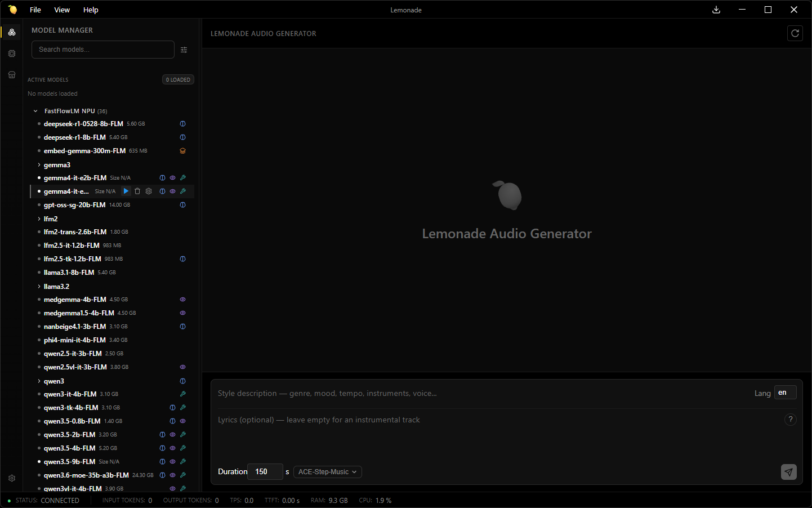Click the CPU 1.9 % status readout

(x=375, y=500)
